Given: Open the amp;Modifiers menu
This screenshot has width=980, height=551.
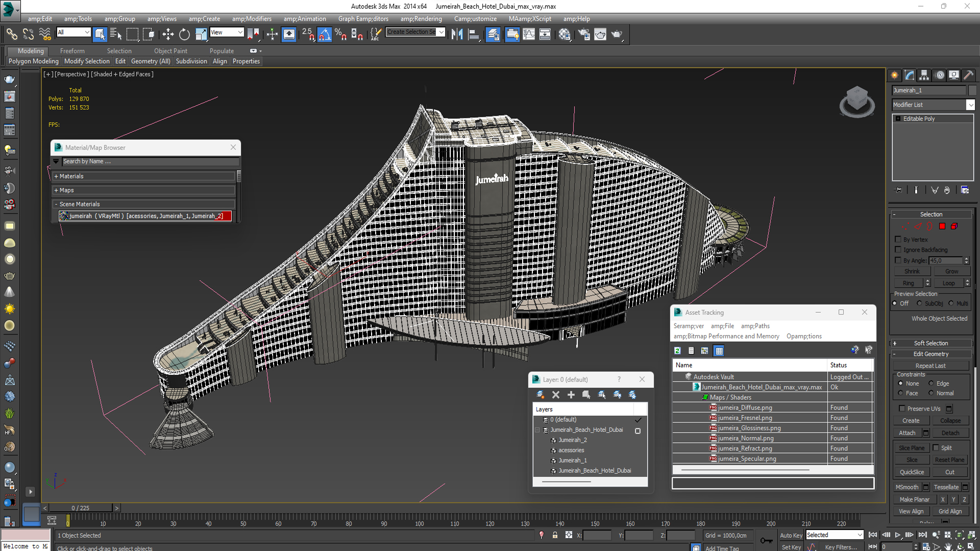Looking at the screenshot, I should pyautogui.click(x=252, y=19).
